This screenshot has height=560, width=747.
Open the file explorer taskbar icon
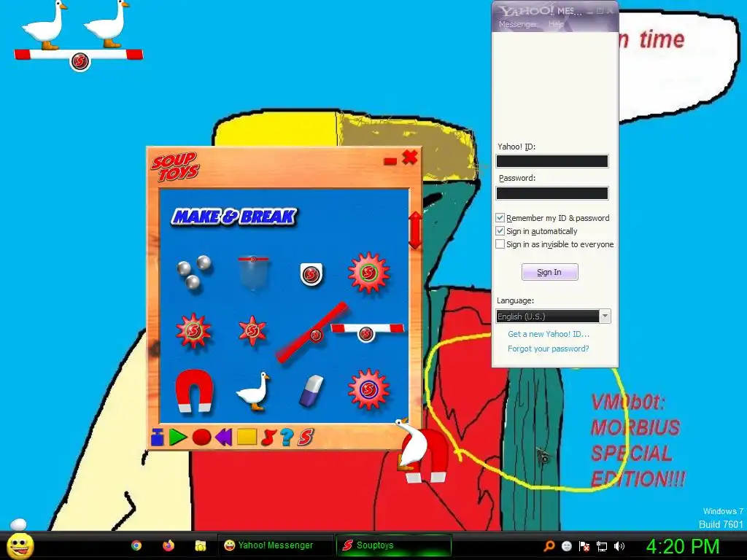[x=201, y=545]
